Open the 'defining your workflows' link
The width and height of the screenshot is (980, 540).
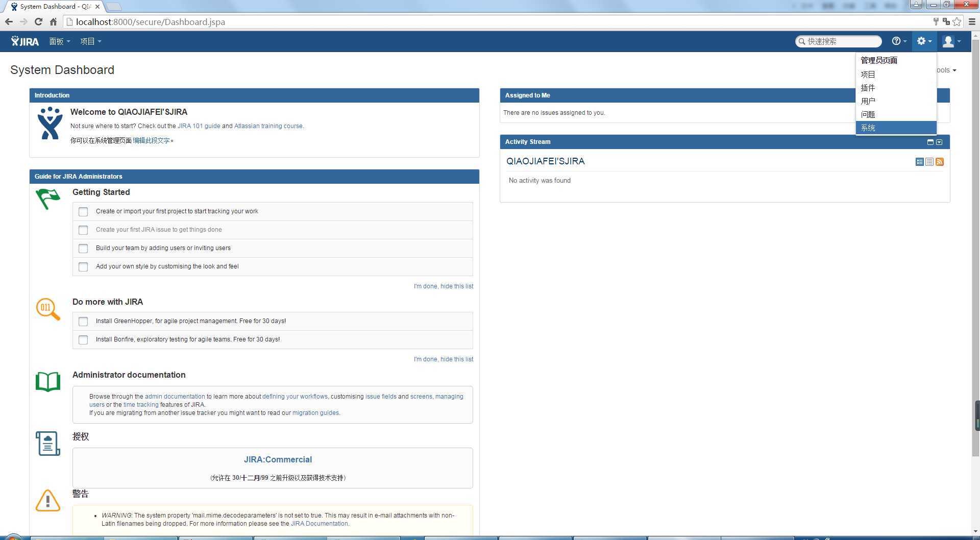pyautogui.click(x=295, y=397)
